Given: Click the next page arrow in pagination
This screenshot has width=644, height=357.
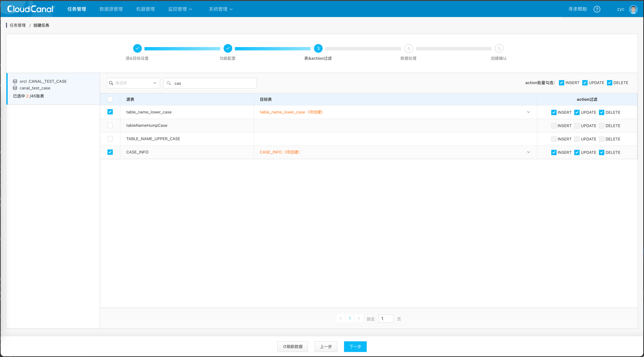Looking at the screenshot, I should pyautogui.click(x=359, y=318).
